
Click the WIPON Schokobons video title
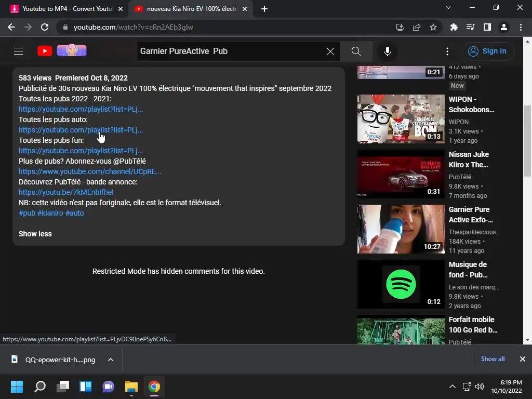[471, 104]
